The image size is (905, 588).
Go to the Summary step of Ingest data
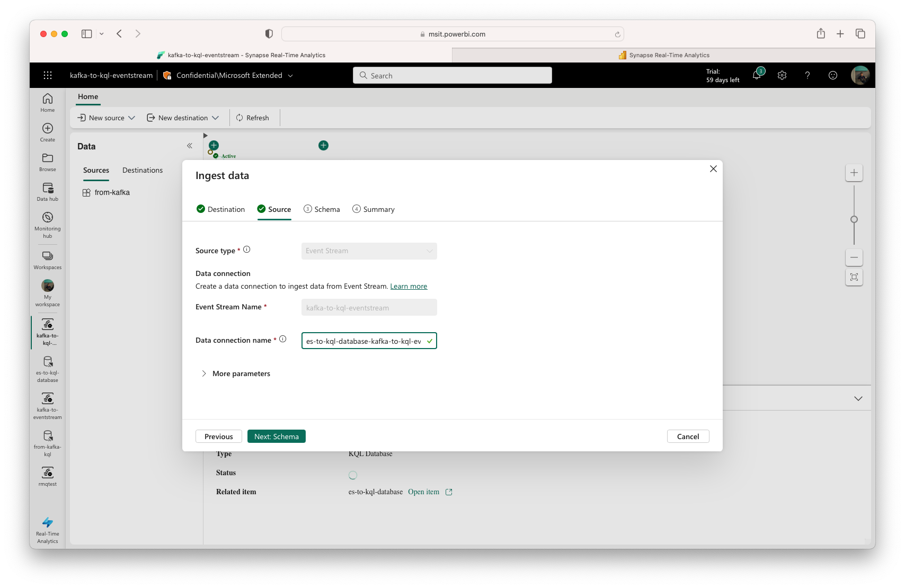click(x=373, y=209)
